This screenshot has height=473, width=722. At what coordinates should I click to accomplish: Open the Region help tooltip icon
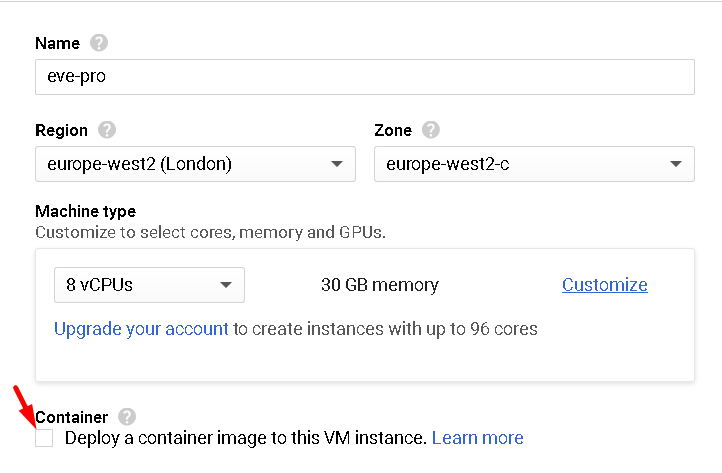click(107, 130)
